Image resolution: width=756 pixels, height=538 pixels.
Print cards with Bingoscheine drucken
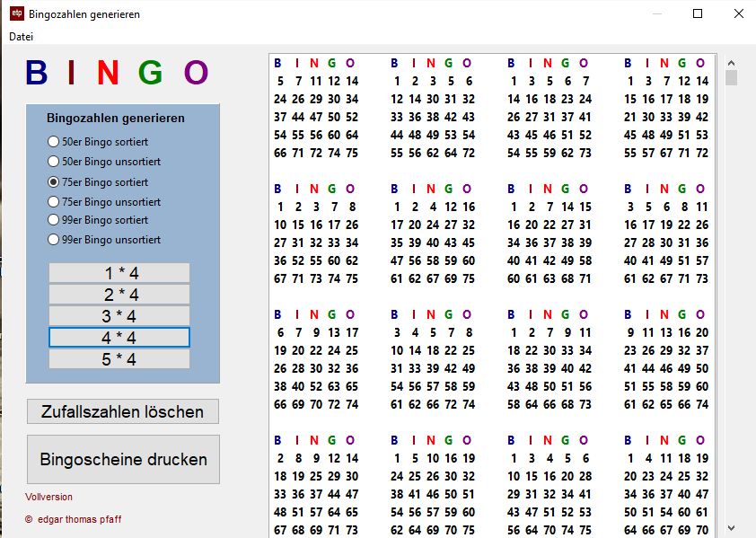(123, 459)
